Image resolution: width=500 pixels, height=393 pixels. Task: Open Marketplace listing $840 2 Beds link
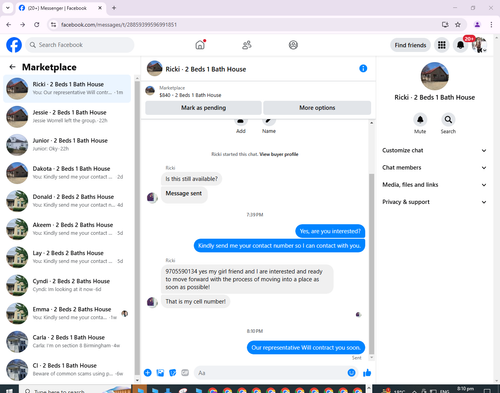point(190,95)
